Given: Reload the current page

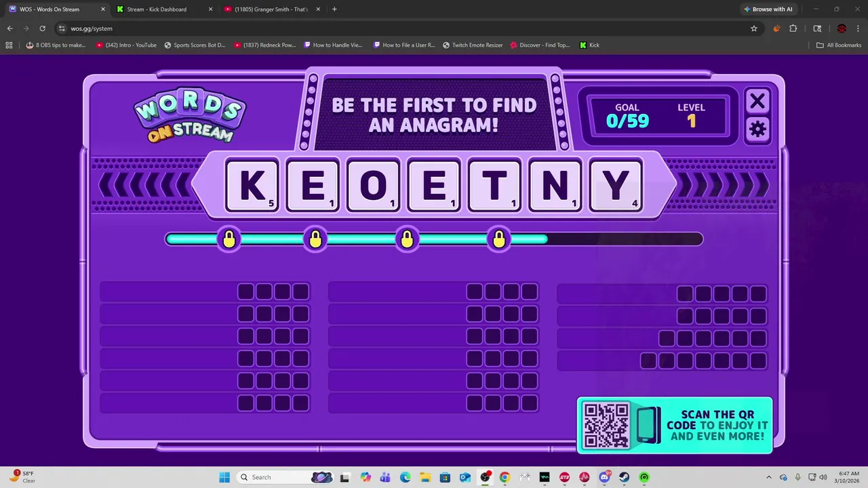Looking at the screenshot, I should 42,28.
